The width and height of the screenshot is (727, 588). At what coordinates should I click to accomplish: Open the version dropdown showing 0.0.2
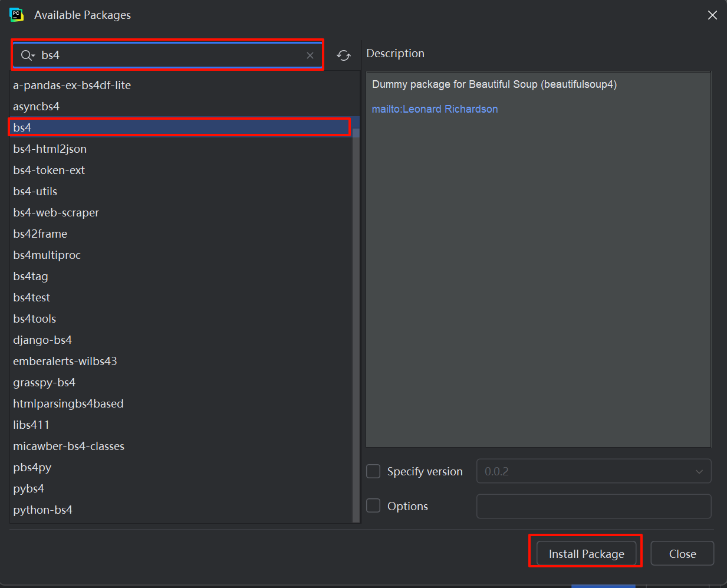(x=594, y=471)
